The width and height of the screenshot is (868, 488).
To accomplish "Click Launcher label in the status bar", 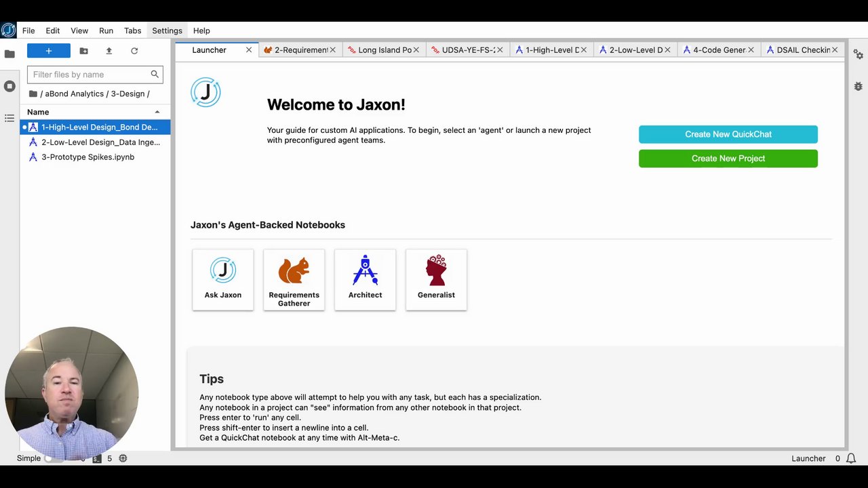I will click(808, 459).
